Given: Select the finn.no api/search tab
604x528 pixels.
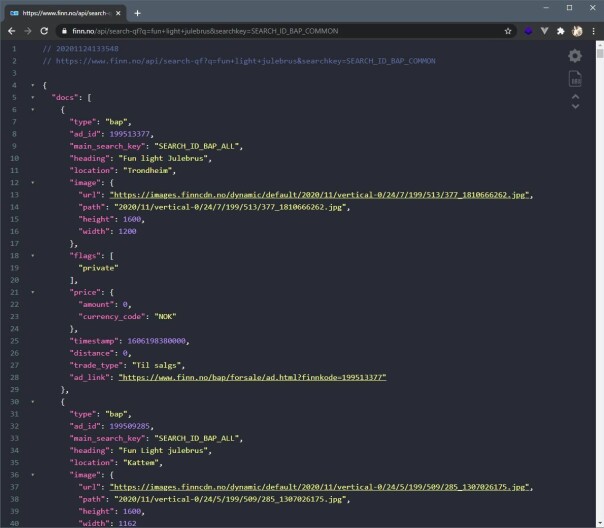Looking at the screenshot, I should 65,13.
